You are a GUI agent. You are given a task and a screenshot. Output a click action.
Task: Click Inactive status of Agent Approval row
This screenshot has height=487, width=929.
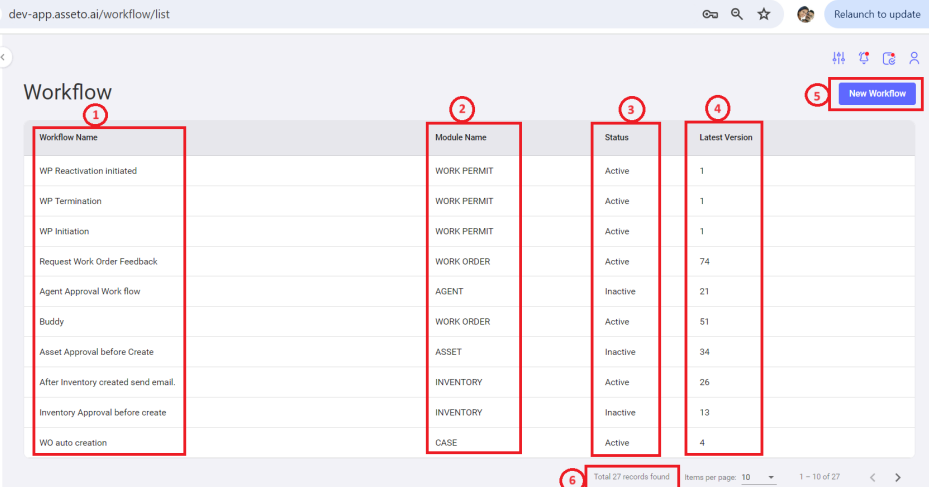click(x=620, y=291)
